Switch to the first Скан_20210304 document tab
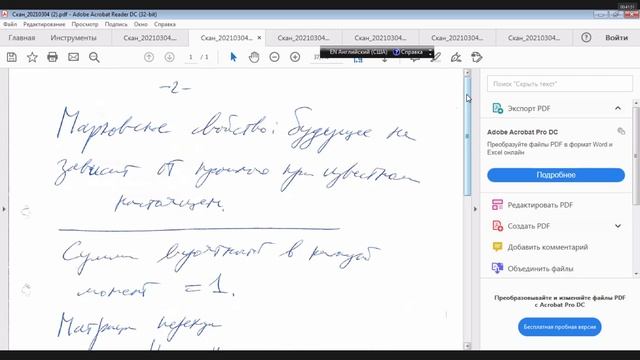The height and width of the screenshot is (360, 640). click(x=150, y=38)
